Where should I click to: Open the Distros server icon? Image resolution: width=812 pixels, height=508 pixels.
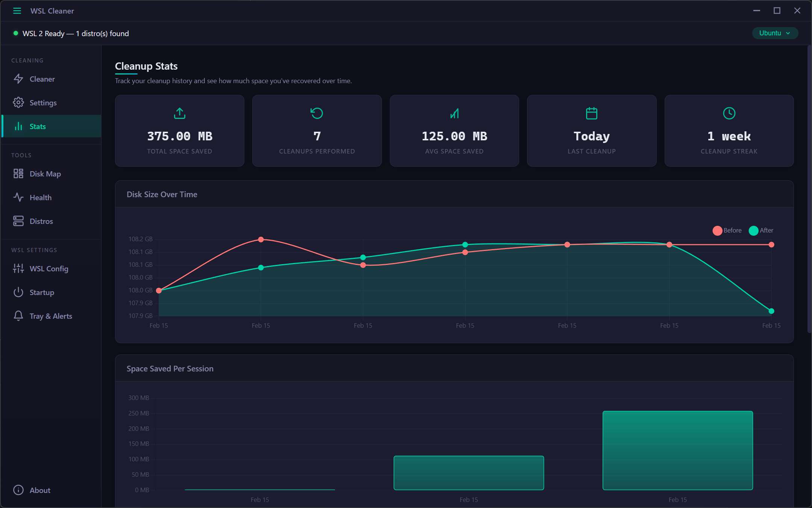(18, 221)
